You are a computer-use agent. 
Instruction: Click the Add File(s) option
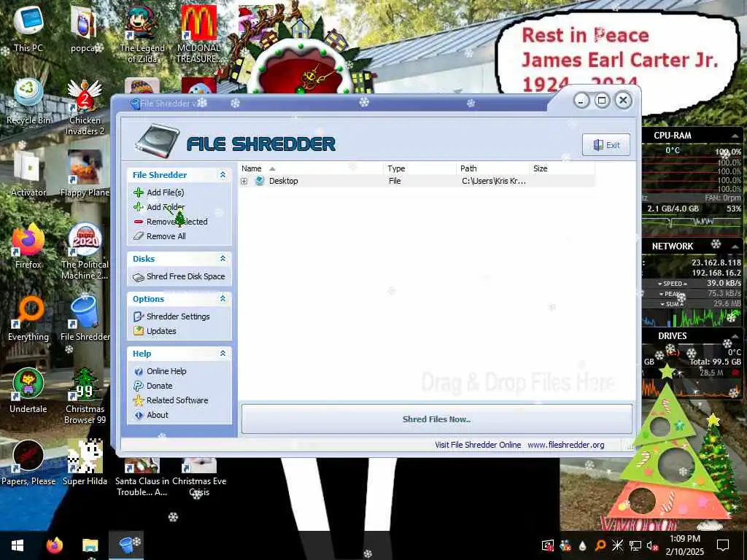click(165, 192)
